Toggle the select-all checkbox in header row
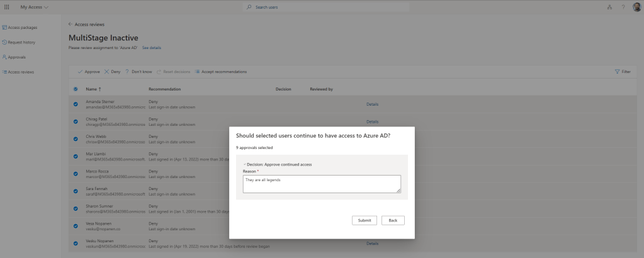This screenshot has width=644, height=258. pyautogui.click(x=76, y=89)
